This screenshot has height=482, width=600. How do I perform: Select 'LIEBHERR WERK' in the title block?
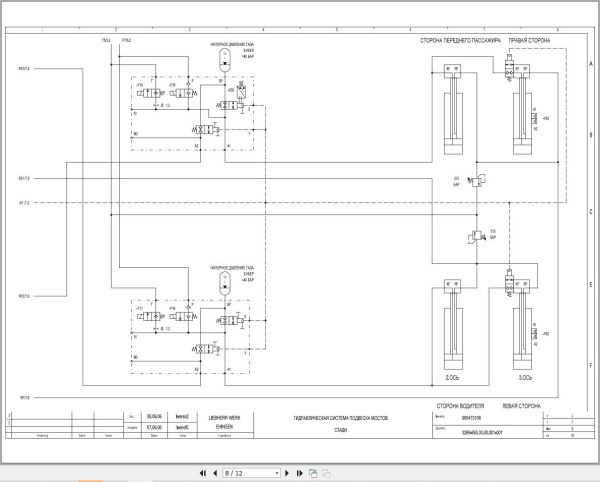tap(225, 418)
